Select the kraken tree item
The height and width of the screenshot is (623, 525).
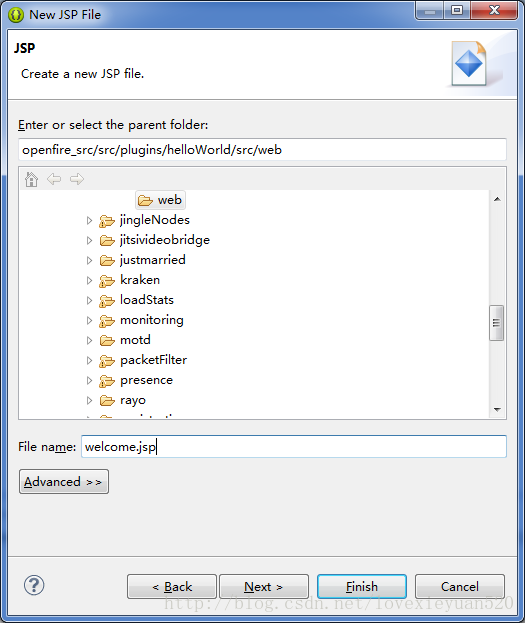(x=140, y=280)
